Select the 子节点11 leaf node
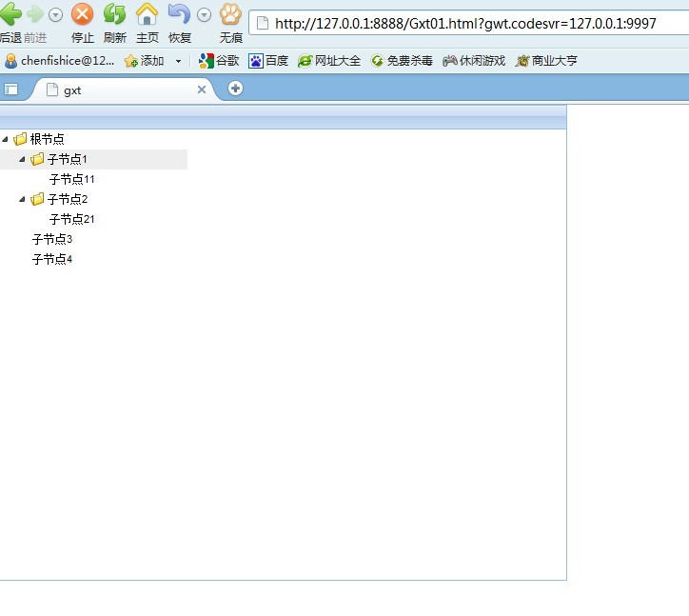689x616 pixels. point(72,179)
